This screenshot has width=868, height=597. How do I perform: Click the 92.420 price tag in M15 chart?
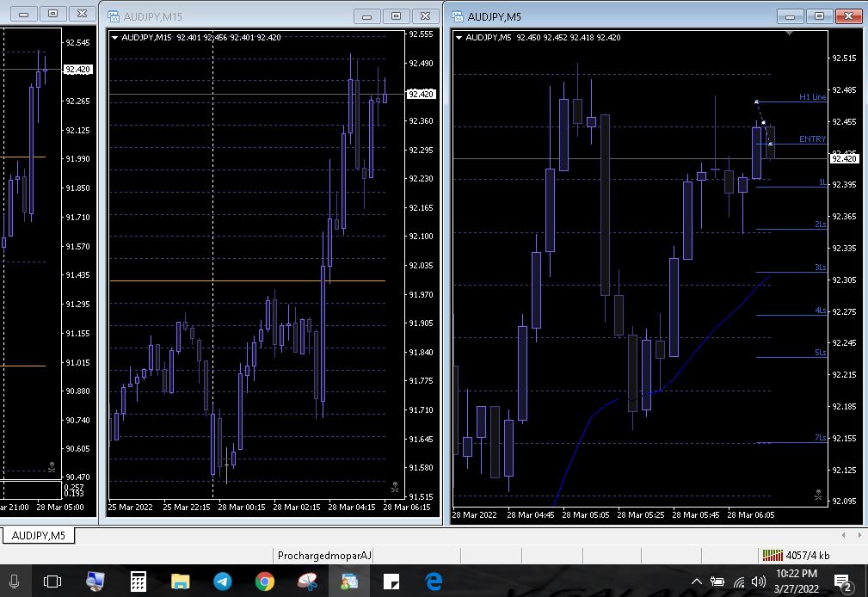[x=421, y=94]
